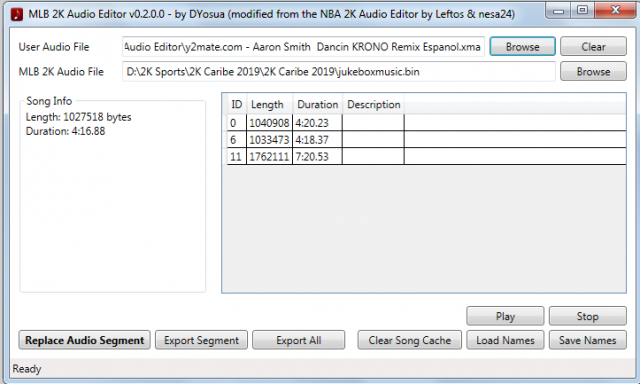This screenshot has width=640, height=384.
Task: Select the song row with ID 11
Action: pyautogui.click(x=426, y=156)
